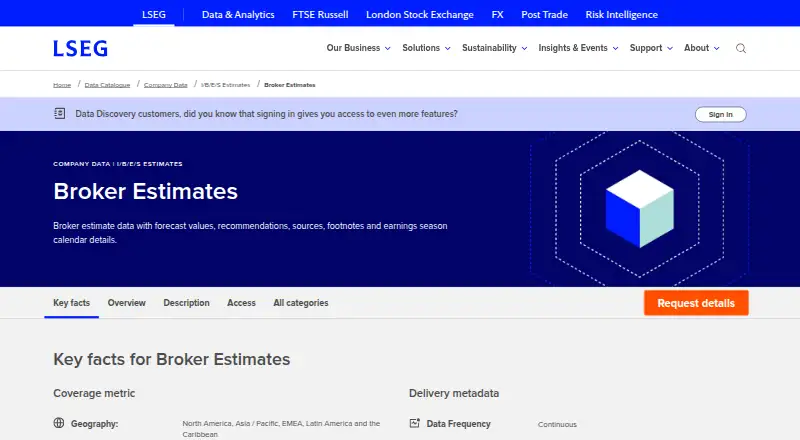Viewport: 800px width, 440px height.
Task: Open the search magnifier icon
Action: pyautogui.click(x=741, y=48)
